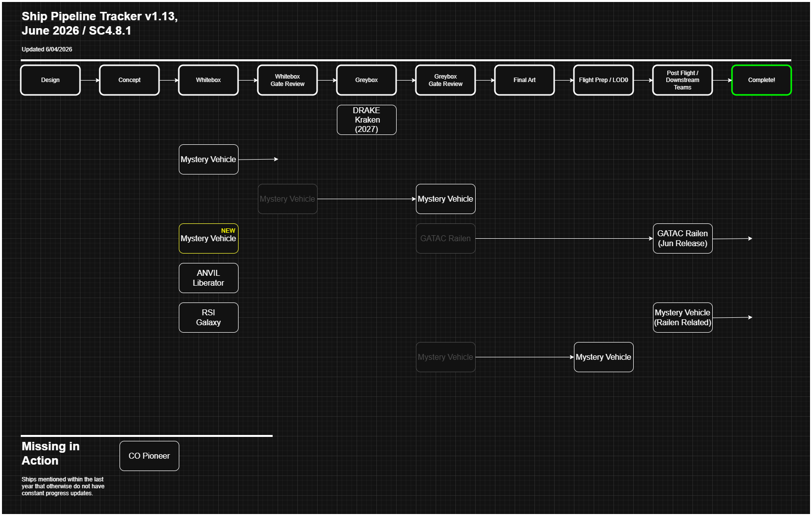The image size is (812, 516).
Task: Select the Mystery Vehicle (Railen Related) box
Action: (x=683, y=317)
